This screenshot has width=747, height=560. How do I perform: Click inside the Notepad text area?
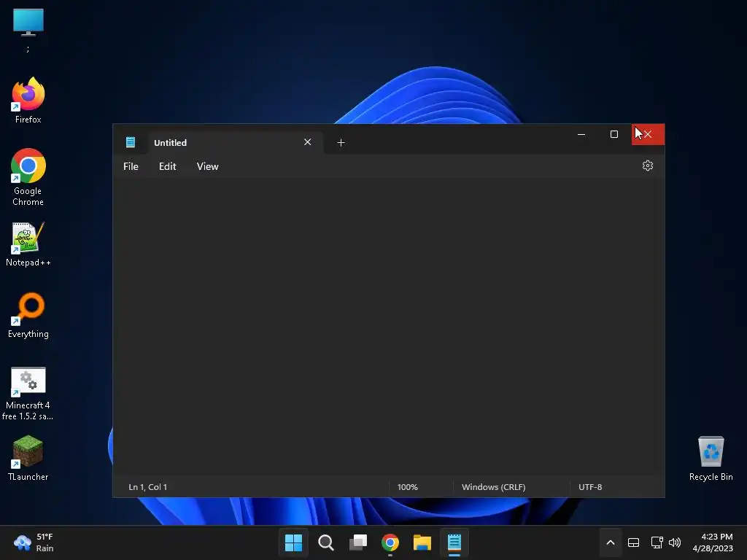[x=388, y=326]
